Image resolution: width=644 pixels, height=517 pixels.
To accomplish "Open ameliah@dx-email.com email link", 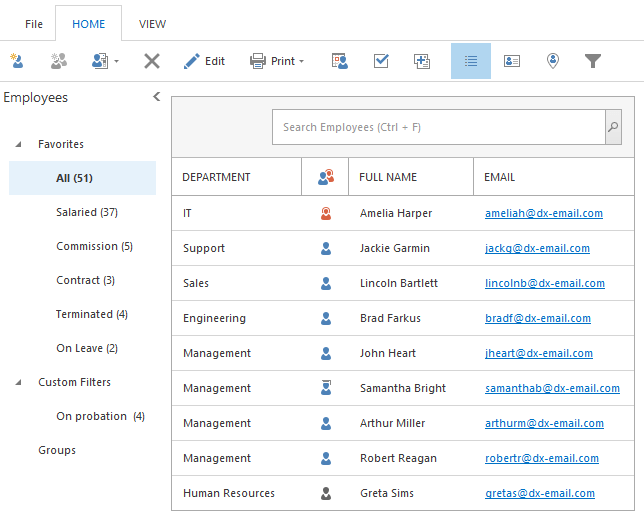I will (x=543, y=213).
